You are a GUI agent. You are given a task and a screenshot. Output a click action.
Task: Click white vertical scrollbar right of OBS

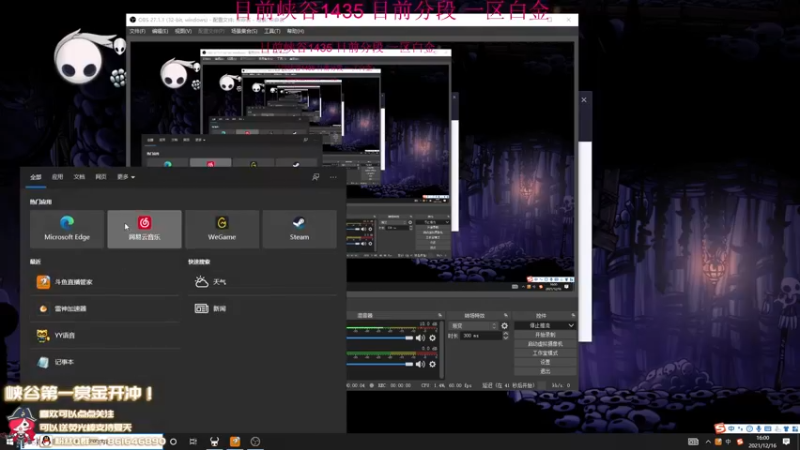585,241
